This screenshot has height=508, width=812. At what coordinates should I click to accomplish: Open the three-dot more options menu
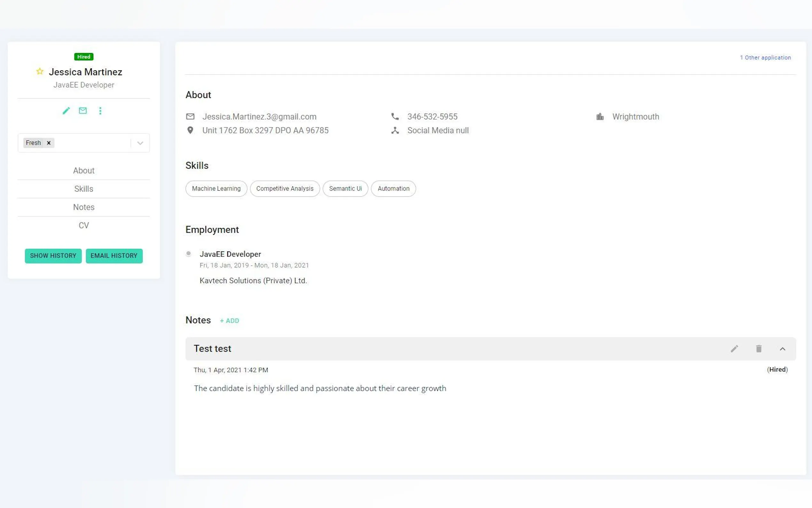tap(100, 111)
